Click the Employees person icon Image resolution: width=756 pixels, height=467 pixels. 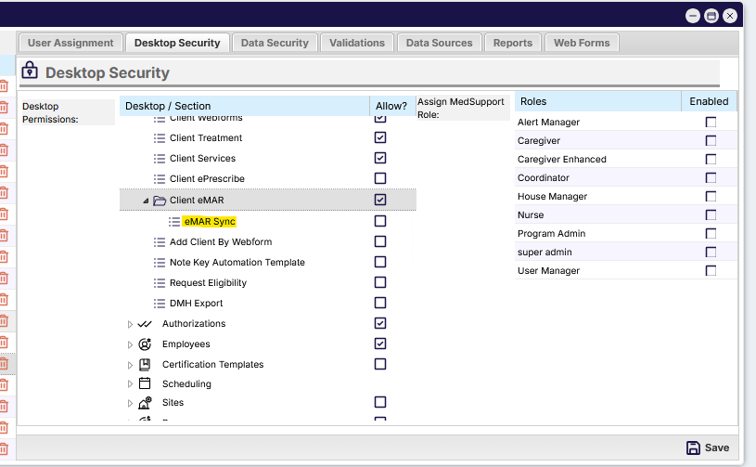pos(145,344)
